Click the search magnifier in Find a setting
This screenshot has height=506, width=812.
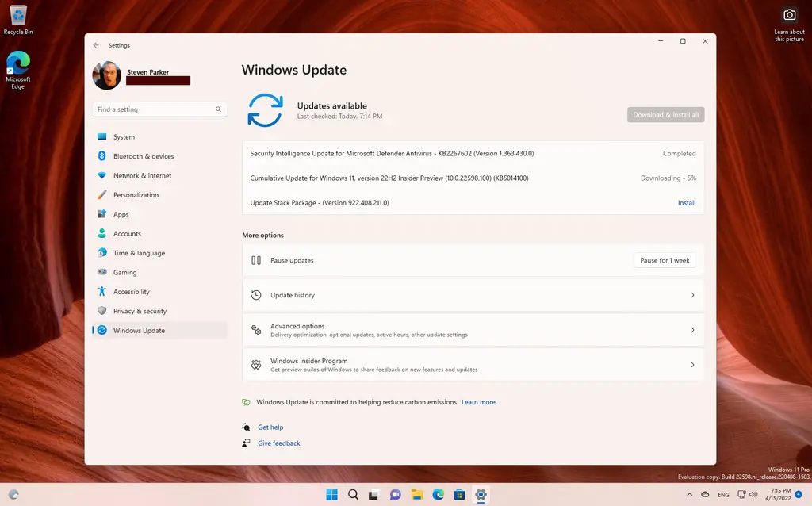[218, 109]
